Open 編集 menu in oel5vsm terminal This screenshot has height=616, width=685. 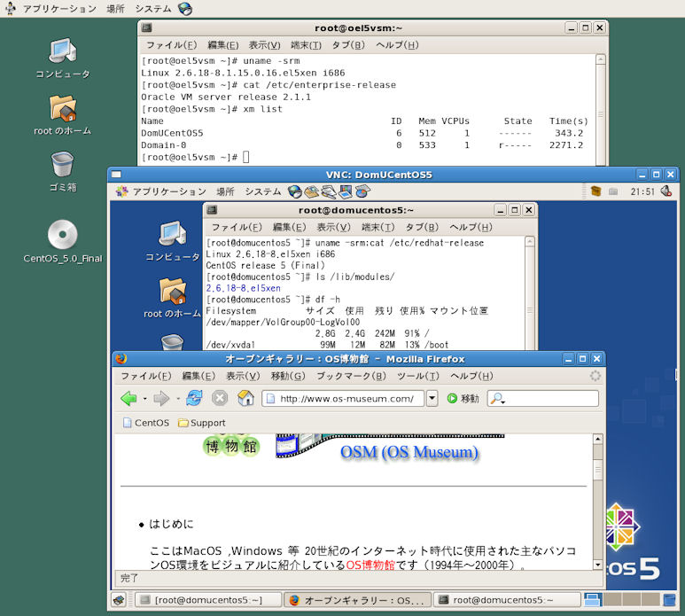[222, 45]
